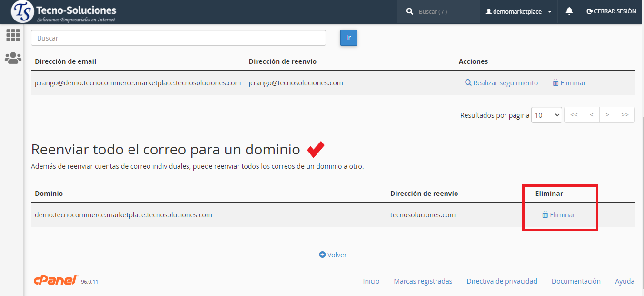
Task: Click the user groups icon in the sidebar
Action: click(13, 58)
